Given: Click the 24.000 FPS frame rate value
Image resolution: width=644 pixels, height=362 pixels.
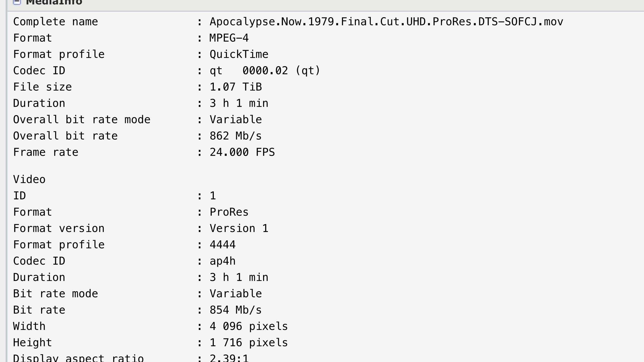Looking at the screenshot, I should pyautogui.click(x=242, y=152).
